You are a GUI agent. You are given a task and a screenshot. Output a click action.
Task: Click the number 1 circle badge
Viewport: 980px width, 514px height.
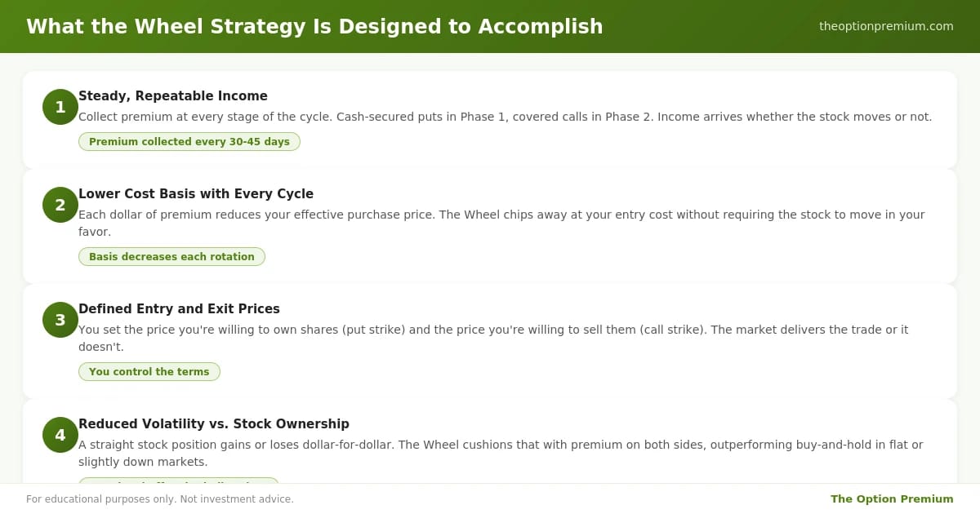click(60, 107)
